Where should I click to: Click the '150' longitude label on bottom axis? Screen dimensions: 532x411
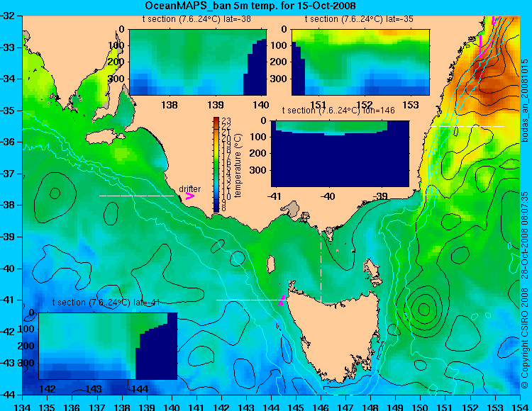coord(420,407)
